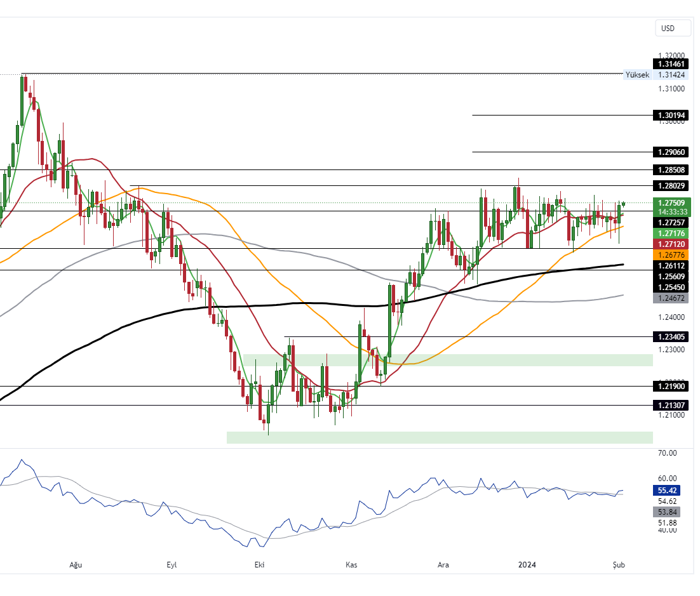Select the Kas month on time axis
The image size is (700, 596).
(x=351, y=564)
